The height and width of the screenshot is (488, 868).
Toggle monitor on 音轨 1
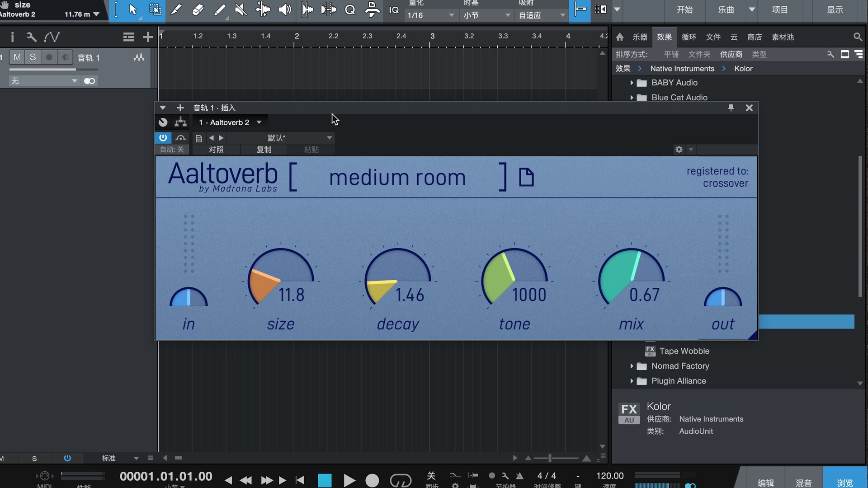click(65, 57)
